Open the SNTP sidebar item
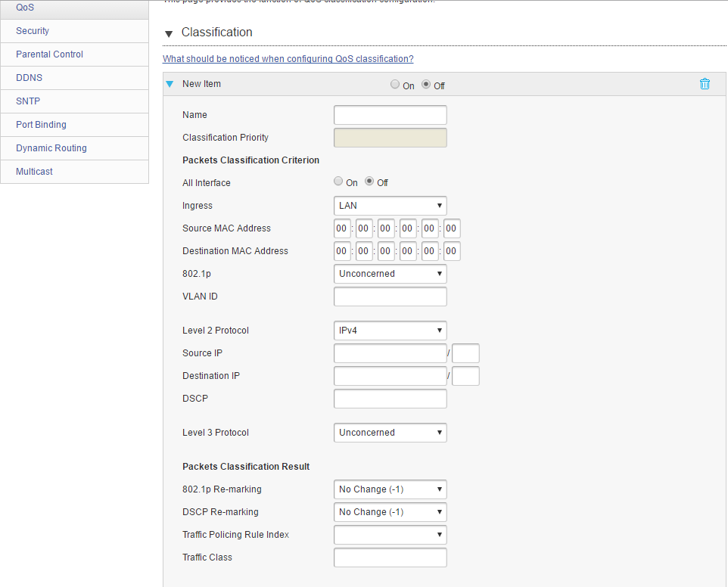This screenshot has width=728, height=587. (x=74, y=101)
